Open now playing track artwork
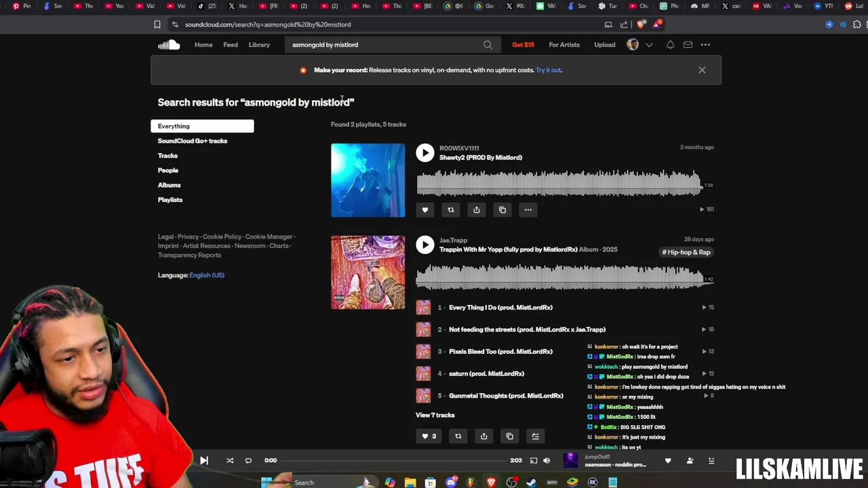Image resolution: width=868 pixels, height=488 pixels. point(570,461)
